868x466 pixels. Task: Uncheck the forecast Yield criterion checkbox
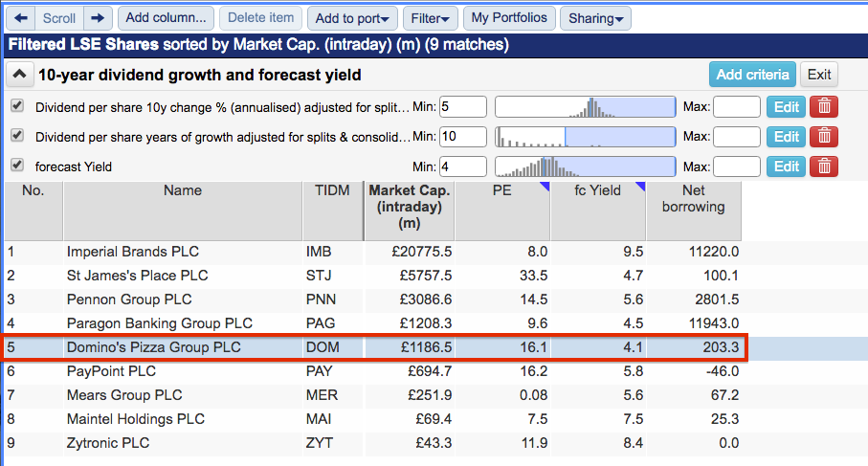17,165
